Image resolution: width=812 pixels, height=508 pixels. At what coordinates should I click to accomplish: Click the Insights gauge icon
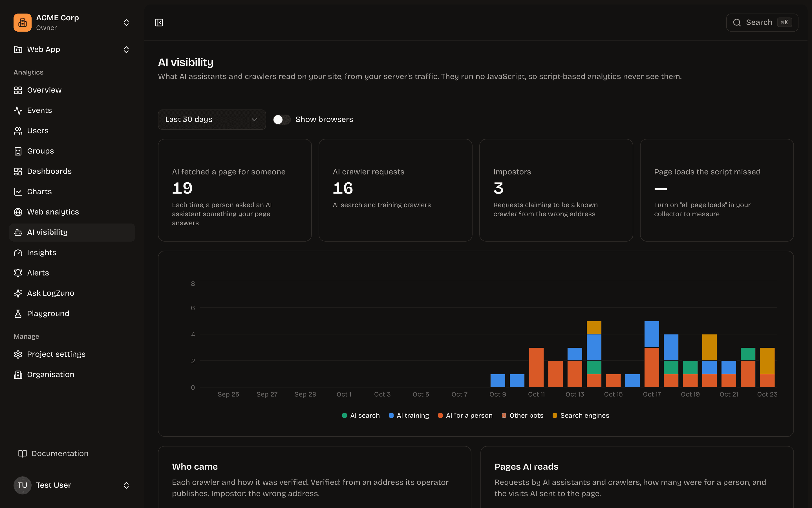click(18, 253)
